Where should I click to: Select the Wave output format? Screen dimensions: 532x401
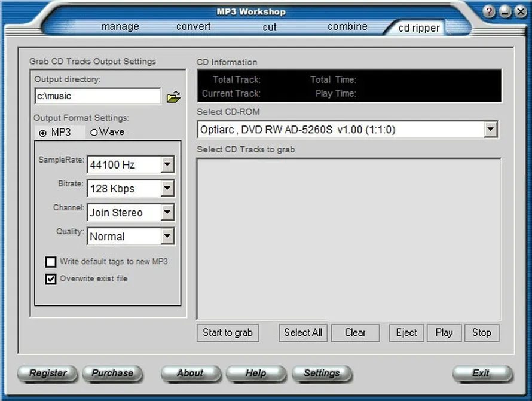point(94,132)
